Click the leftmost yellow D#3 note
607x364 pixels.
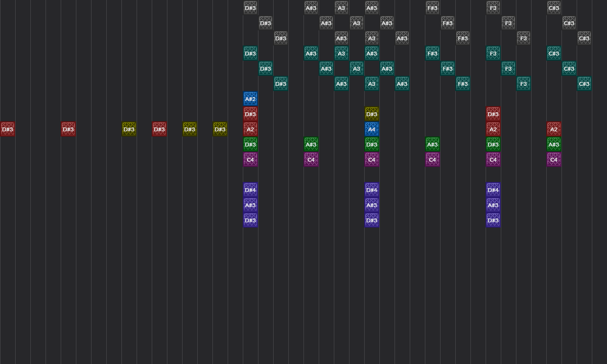click(x=129, y=129)
